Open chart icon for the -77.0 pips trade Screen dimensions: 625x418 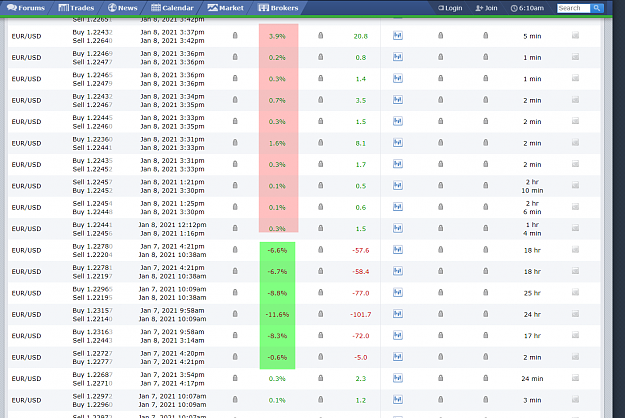[398, 293]
